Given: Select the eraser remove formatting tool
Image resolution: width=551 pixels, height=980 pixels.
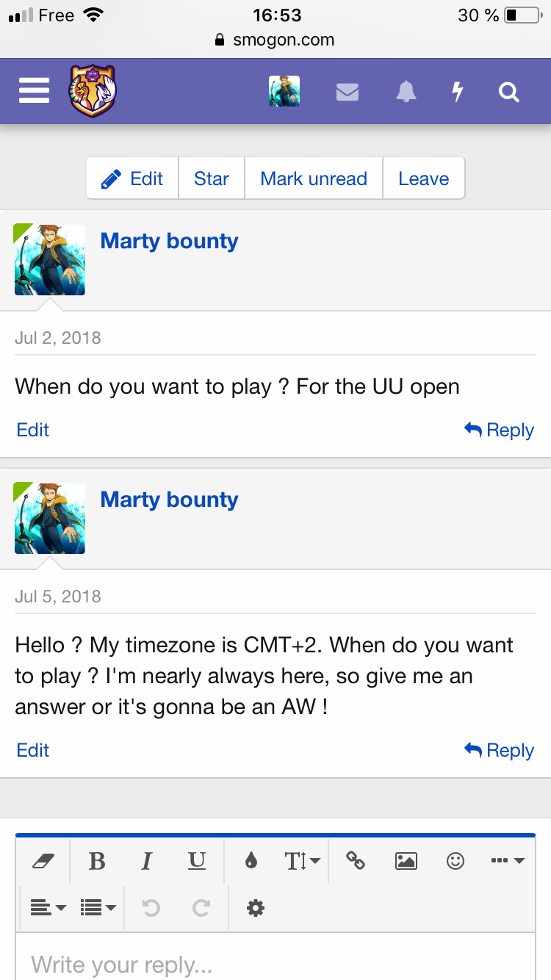Looking at the screenshot, I should tap(44, 860).
